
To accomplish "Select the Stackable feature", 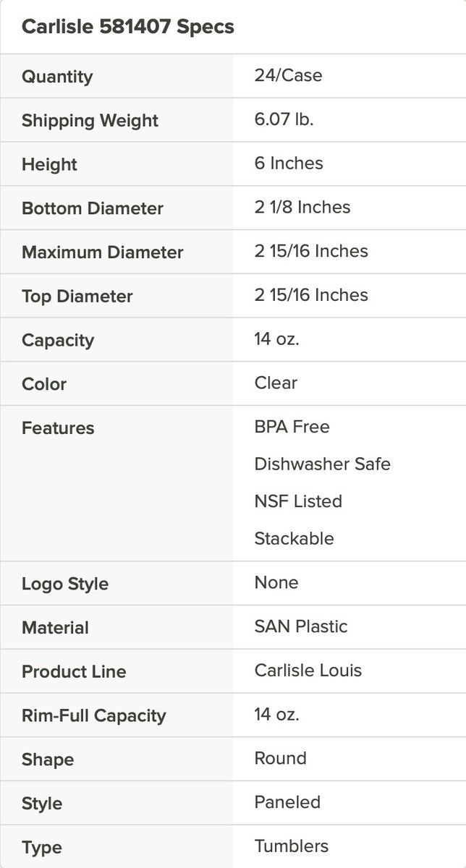I will [x=294, y=539].
